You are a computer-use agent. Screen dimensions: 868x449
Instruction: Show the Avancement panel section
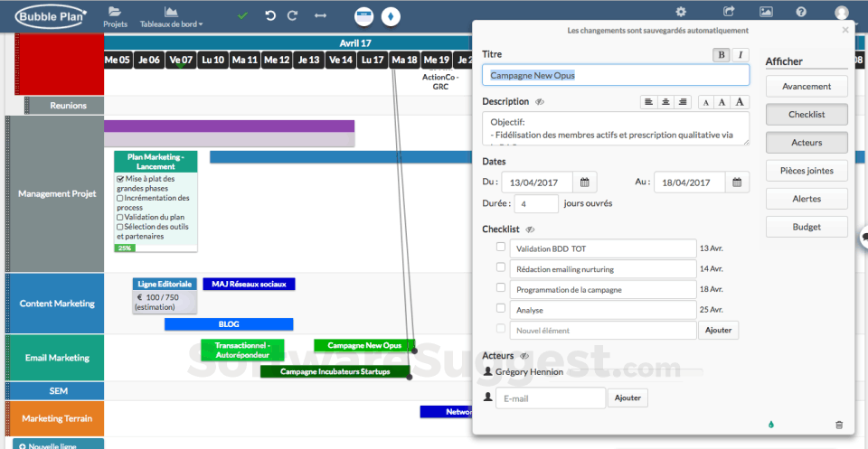[x=806, y=87]
